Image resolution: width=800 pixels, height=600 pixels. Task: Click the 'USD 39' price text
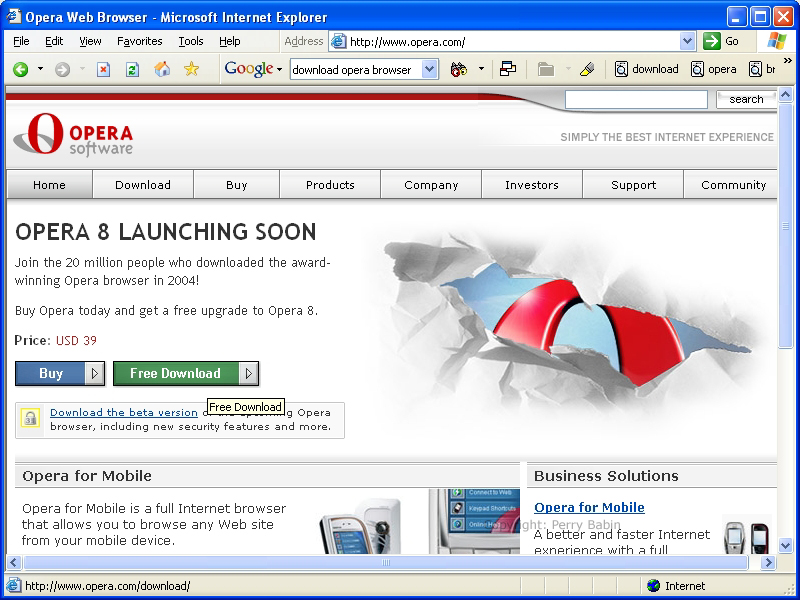(76, 340)
